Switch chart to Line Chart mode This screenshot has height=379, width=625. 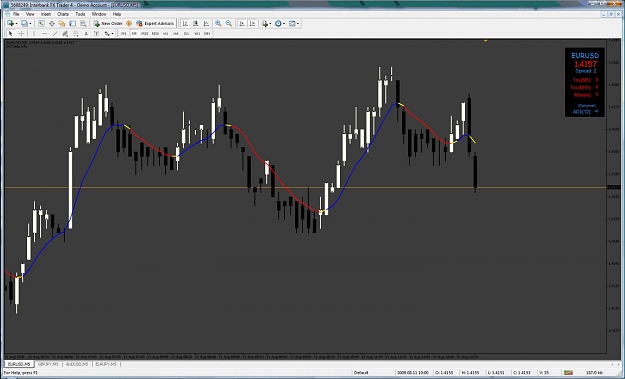206,24
